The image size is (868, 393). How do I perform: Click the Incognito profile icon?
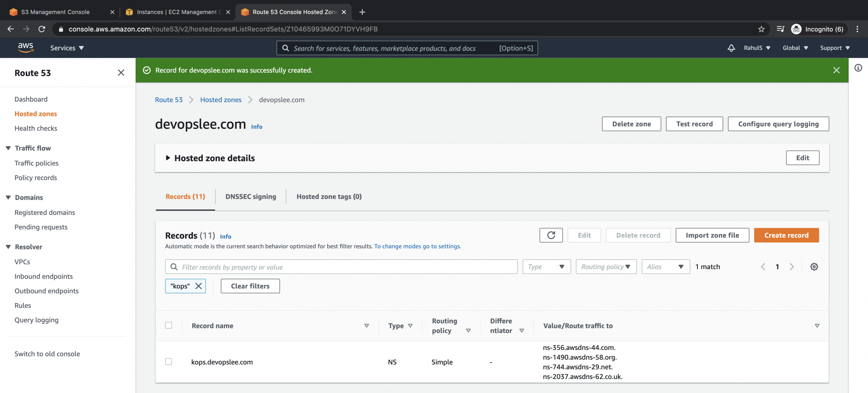pyautogui.click(x=796, y=29)
